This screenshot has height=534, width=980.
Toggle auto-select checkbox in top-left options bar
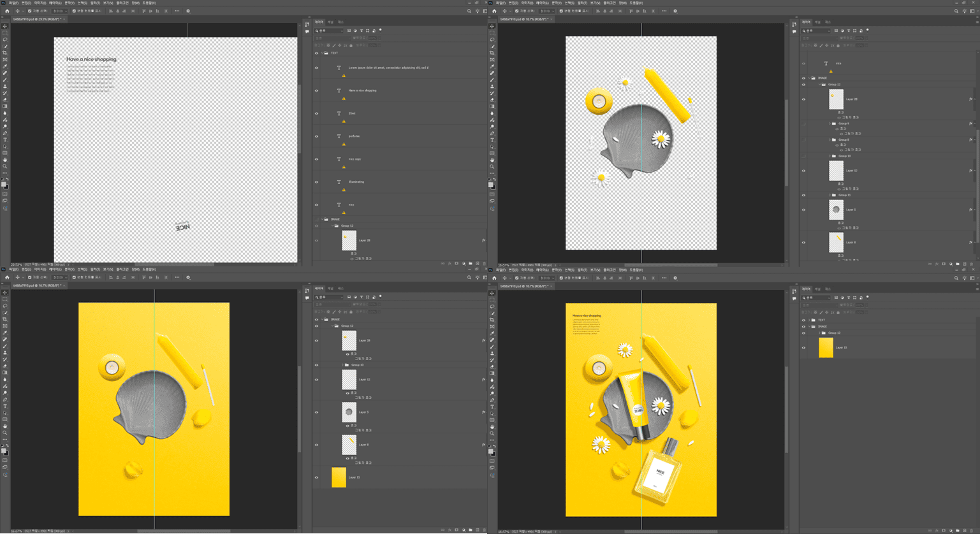point(29,11)
